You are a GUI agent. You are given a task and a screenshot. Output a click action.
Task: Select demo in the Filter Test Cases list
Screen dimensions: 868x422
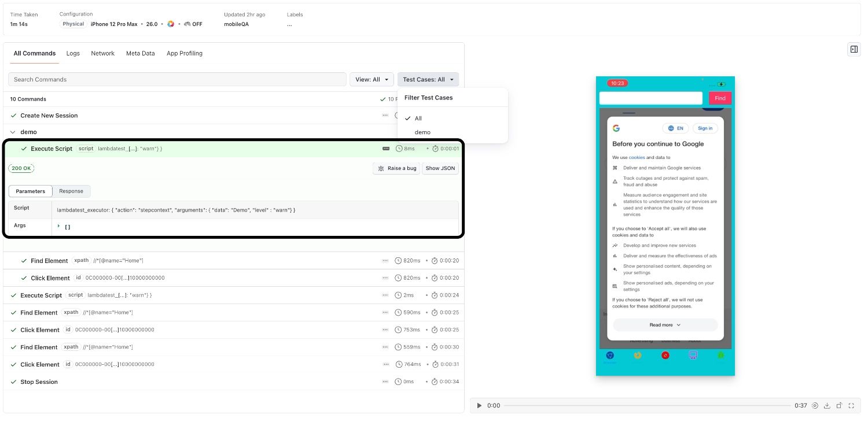click(422, 132)
